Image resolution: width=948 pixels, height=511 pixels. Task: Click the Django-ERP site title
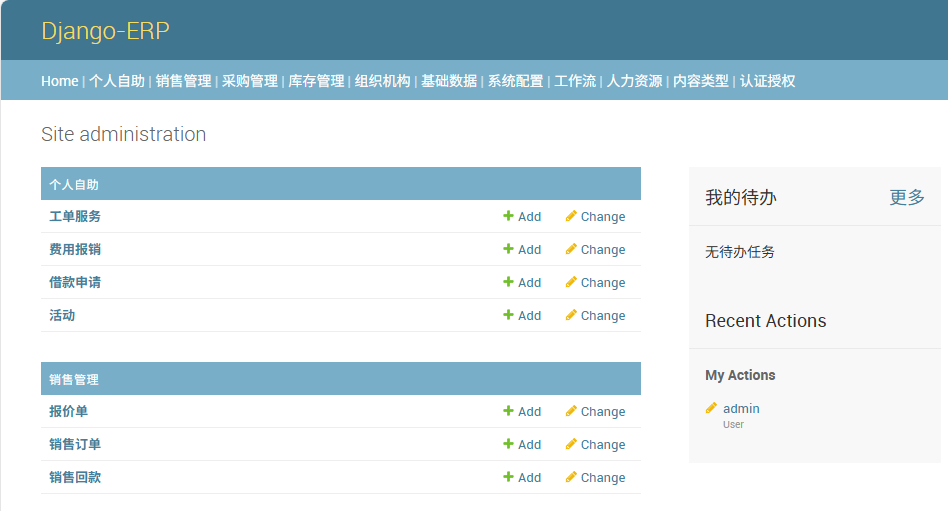pos(105,31)
